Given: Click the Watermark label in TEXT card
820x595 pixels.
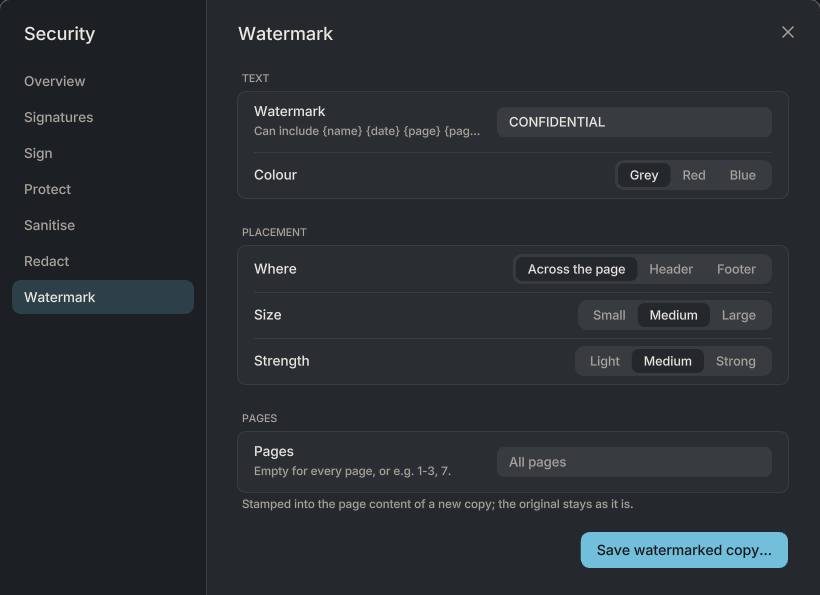Looking at the screenshot, I should tap(289, 111).
